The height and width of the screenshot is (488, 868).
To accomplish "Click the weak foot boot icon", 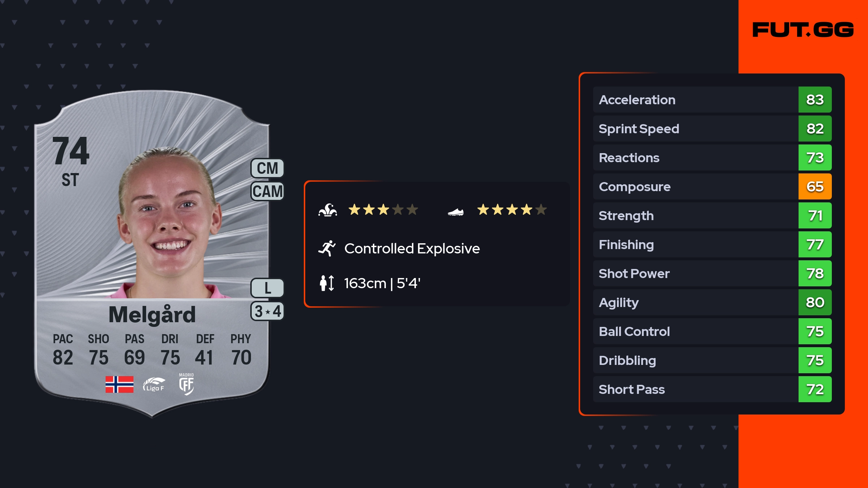I will (455, 212).
